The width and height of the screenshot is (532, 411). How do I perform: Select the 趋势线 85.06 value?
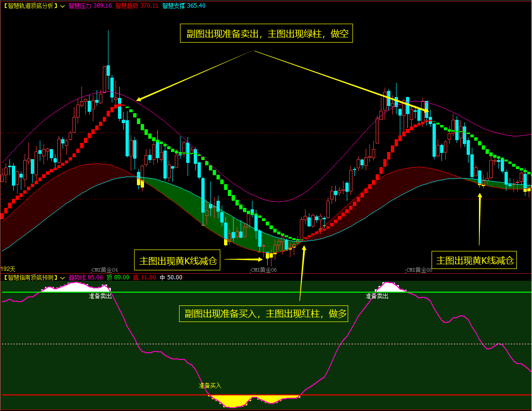tap(86, 277)
